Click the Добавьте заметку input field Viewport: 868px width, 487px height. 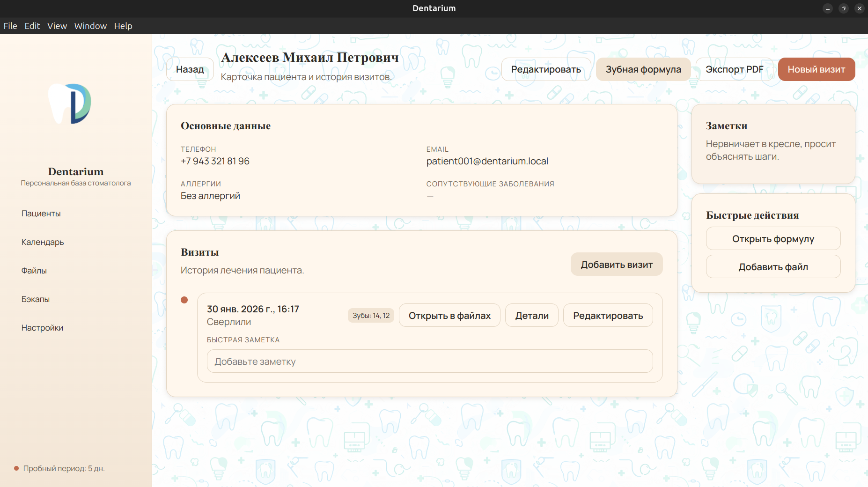[x=429, y=361]
